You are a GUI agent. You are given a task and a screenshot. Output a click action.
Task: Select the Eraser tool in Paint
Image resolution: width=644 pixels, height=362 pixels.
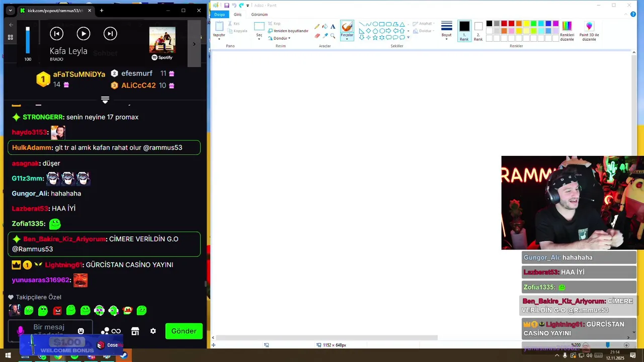coord(317,36)
